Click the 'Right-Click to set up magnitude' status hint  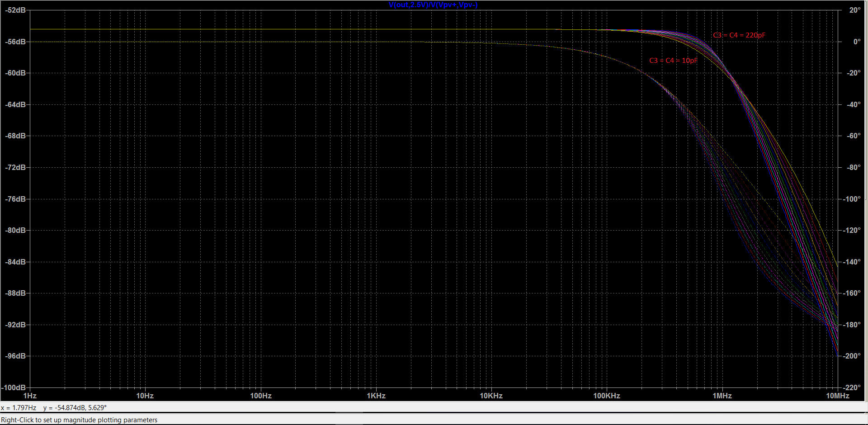[x=79, y=420]
